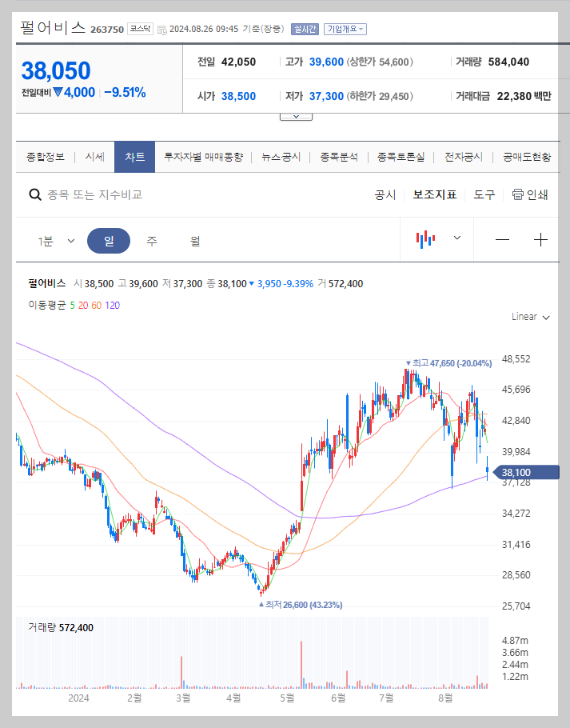
Task: Click the magnifying glass search icon
Action: tap(35, 194)
